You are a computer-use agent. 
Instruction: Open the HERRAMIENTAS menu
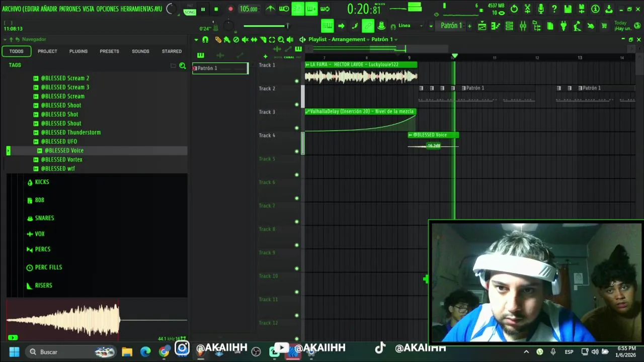tap(137, 9)
